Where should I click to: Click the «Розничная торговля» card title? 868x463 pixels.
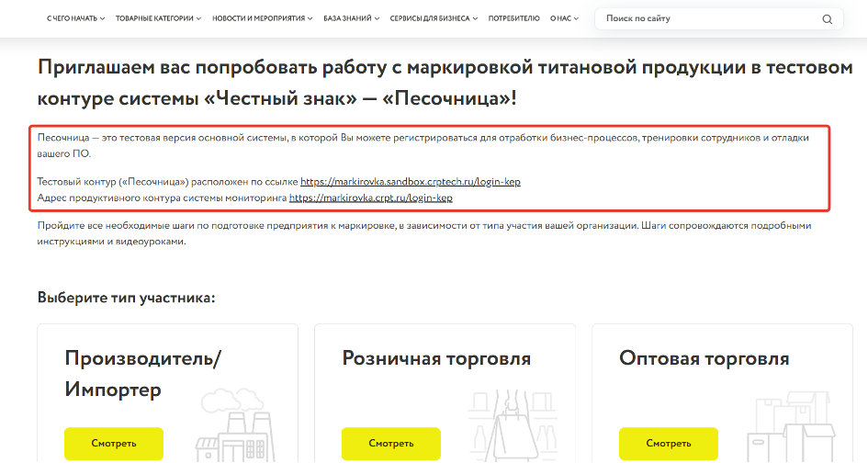(436, 358)
